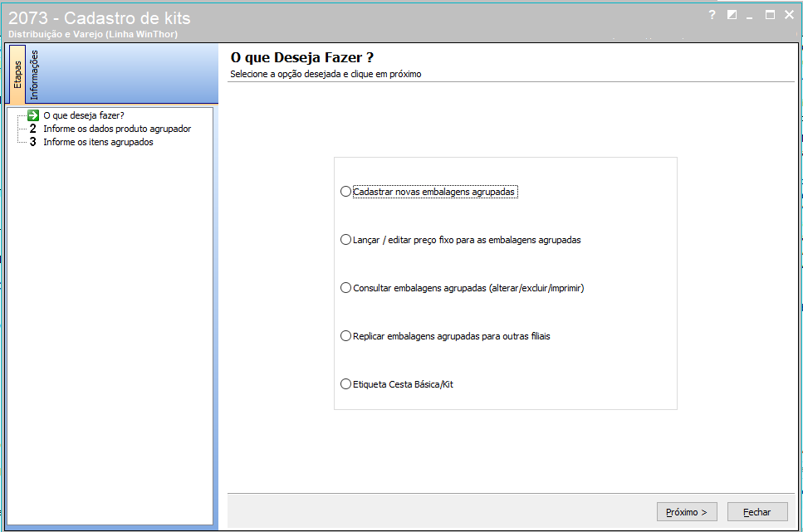Select step 'O que deseja fazer?' in tree
Screen dimensions: 803x532
tap(84, 115)
